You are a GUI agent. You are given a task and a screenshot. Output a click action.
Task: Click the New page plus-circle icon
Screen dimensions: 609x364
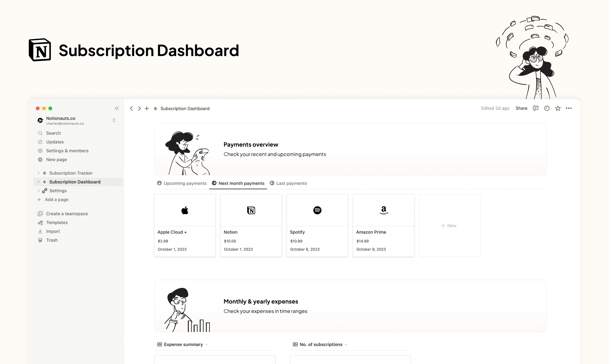coord(40,159)
